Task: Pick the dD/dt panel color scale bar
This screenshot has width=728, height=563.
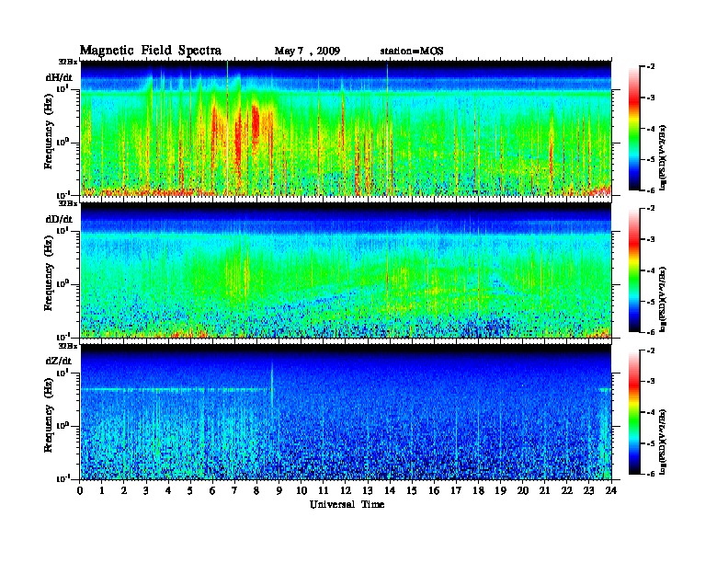Action: click(634, 270)
